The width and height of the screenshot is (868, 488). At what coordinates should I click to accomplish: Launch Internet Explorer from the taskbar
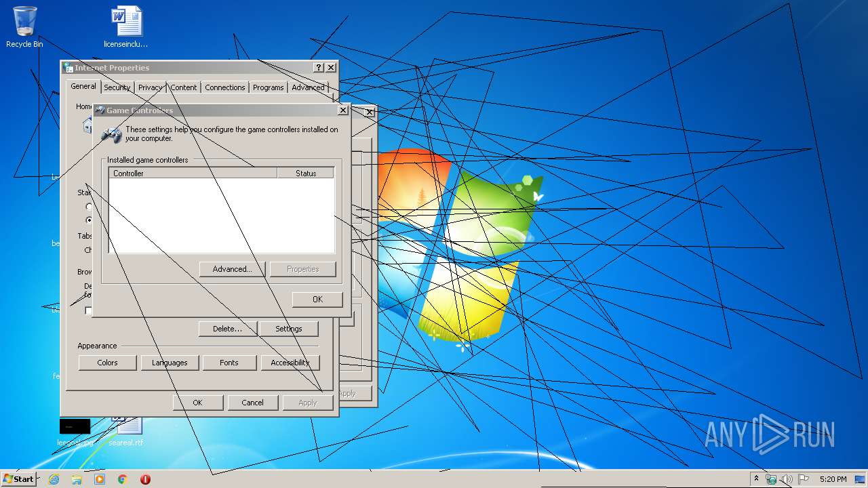click(x=54, y=479)
